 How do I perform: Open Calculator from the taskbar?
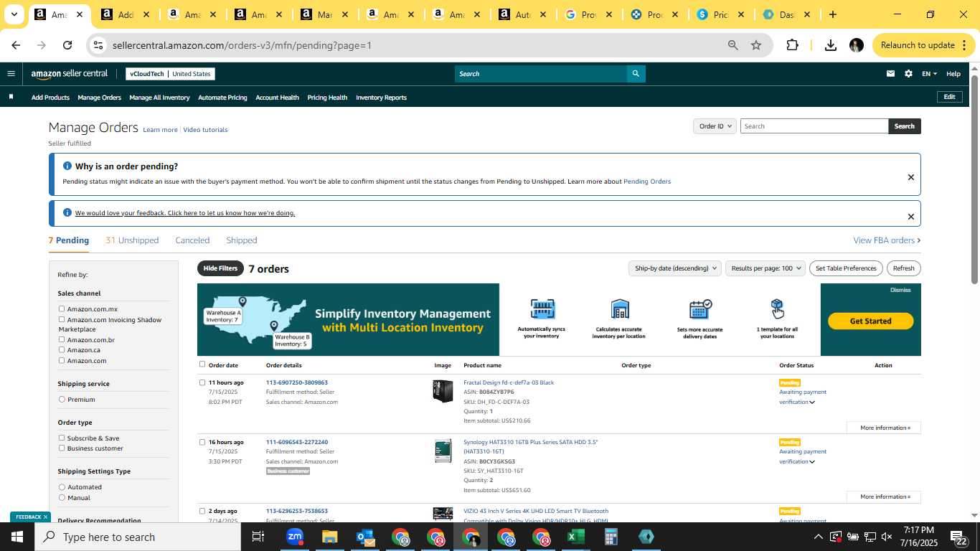click(611, 537)
